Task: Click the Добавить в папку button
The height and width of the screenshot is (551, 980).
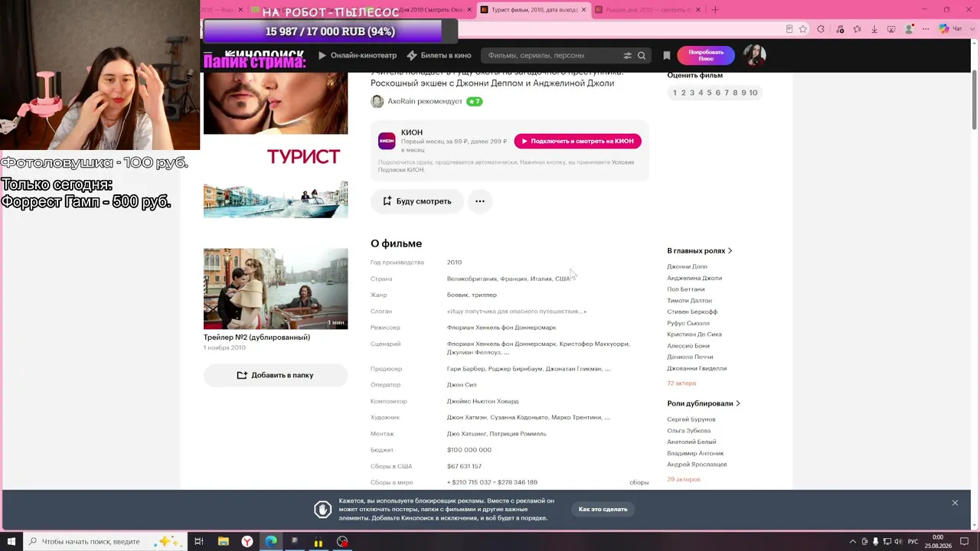Action: click(x=276, y=375)
